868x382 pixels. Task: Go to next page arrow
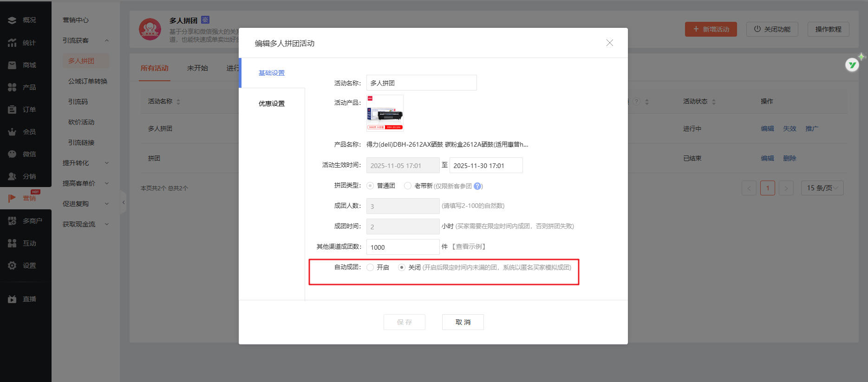coord(786,188)
